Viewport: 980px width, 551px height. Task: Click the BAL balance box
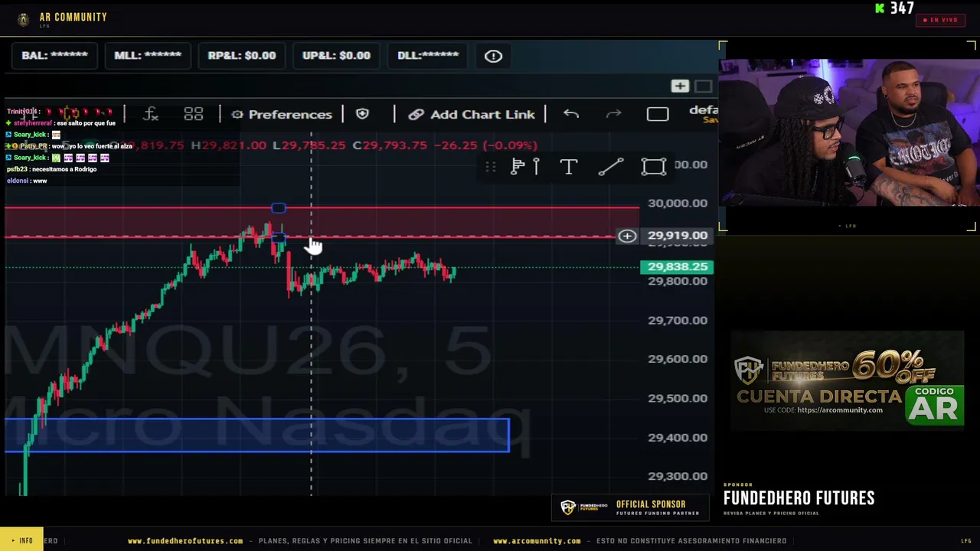pos(54,56)
